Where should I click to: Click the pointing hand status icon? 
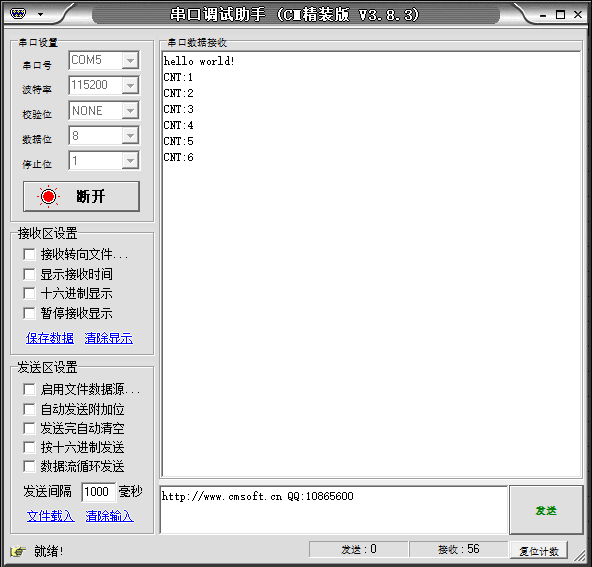(x=18, y=552)
